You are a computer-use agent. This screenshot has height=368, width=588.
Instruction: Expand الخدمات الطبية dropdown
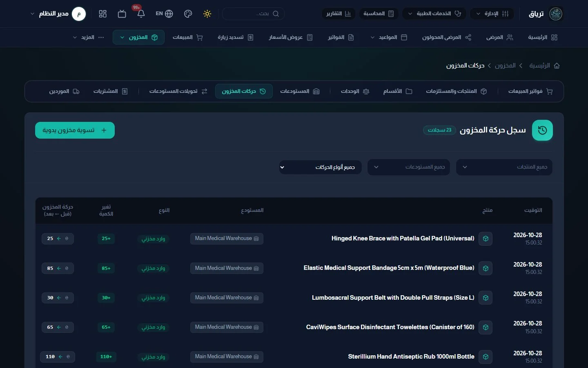[x=434, y=14]
